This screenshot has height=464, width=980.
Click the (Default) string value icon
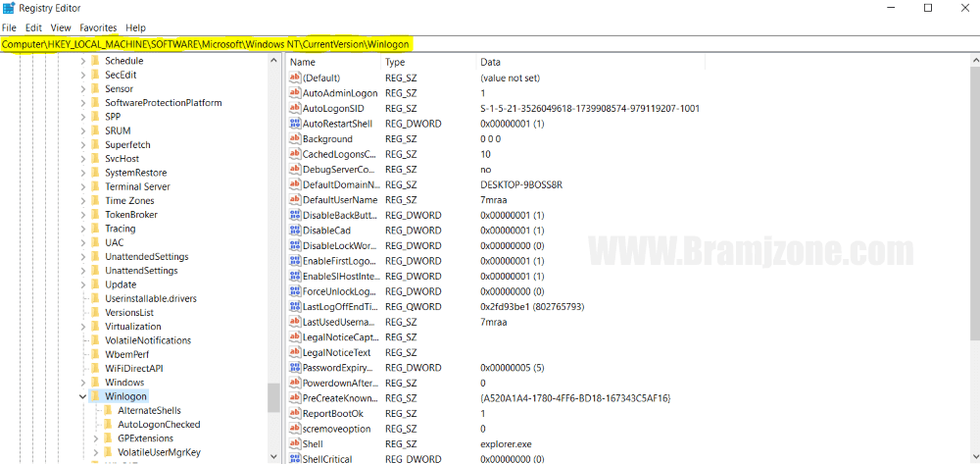[295, 78]
